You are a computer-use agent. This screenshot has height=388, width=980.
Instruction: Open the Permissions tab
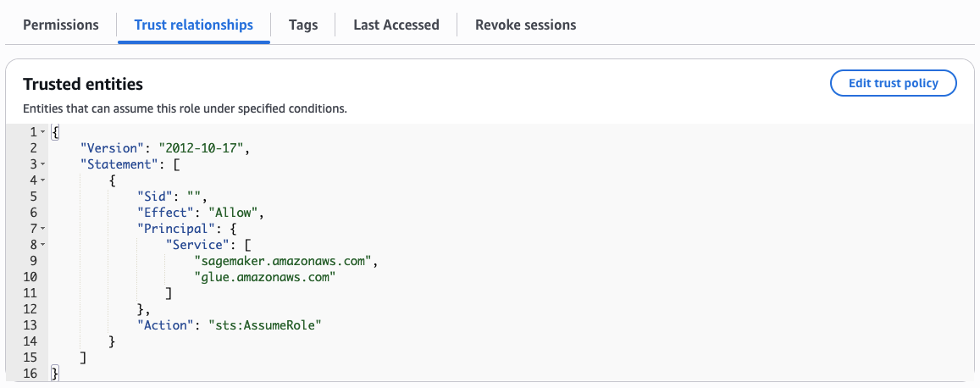(60, 25)
